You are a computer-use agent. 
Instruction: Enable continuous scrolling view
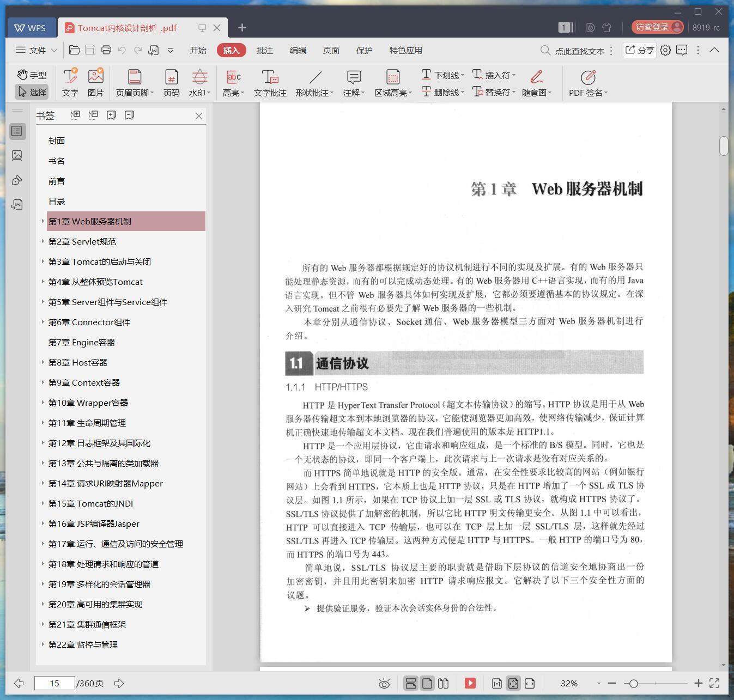pos(411,683)
